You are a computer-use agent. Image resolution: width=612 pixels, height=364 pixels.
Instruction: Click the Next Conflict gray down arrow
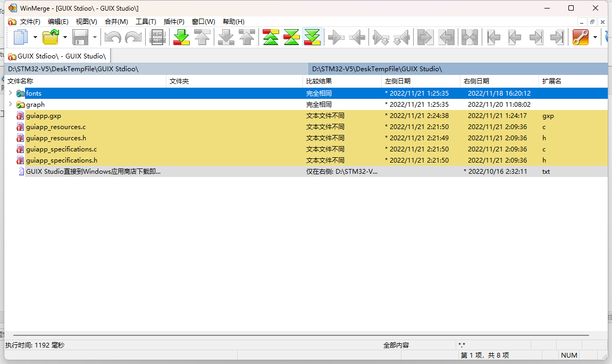click(226, 37)
